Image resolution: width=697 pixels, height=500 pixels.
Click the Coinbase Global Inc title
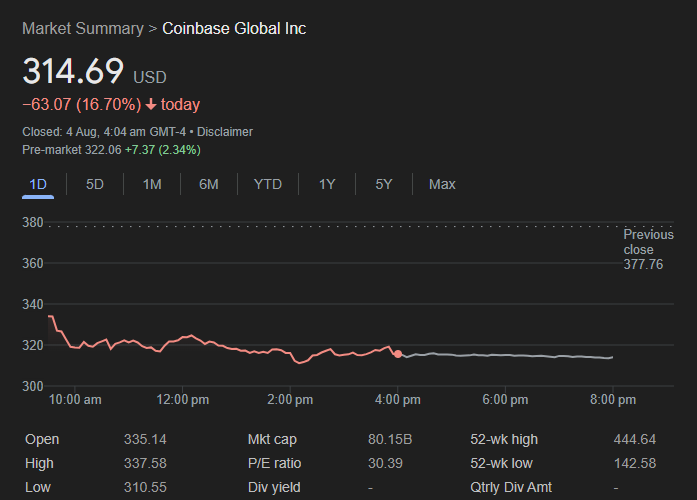(x=234, y=28)
